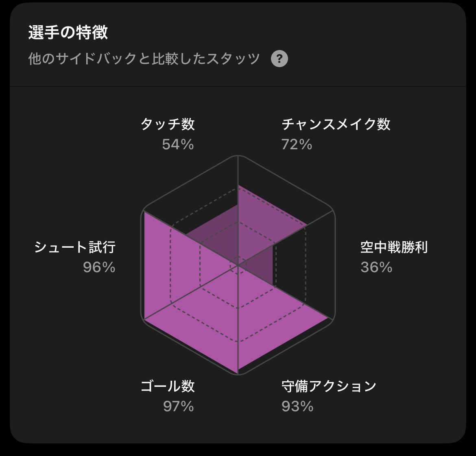
Task: Select the 守備アクション stat label
Action: tap(329, 386)
